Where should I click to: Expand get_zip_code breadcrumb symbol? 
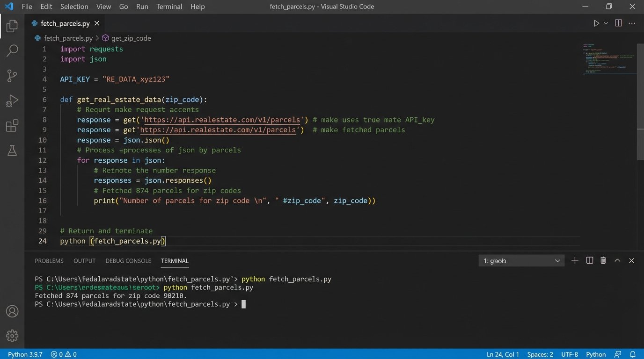click(x=126, y=38)
